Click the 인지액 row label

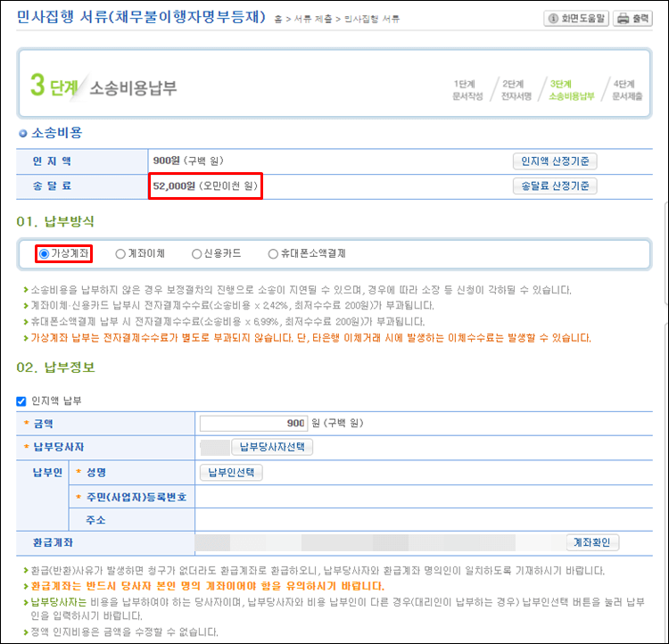[52, 161]
